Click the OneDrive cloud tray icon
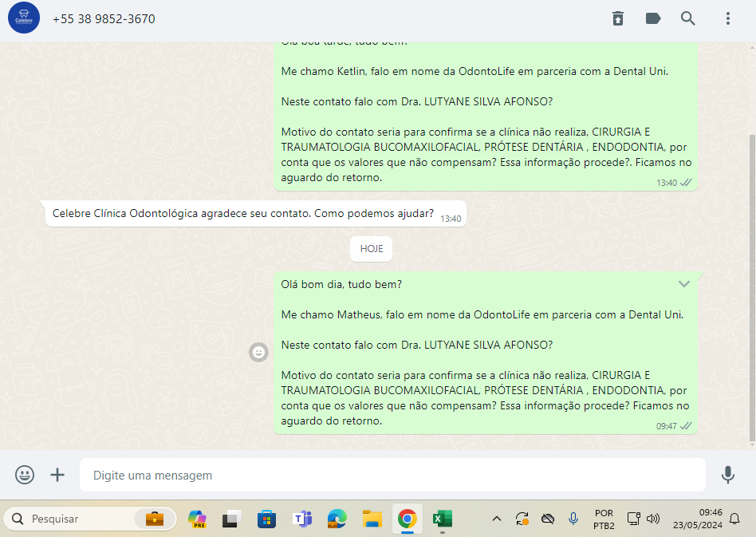 (x=548, y=519)
